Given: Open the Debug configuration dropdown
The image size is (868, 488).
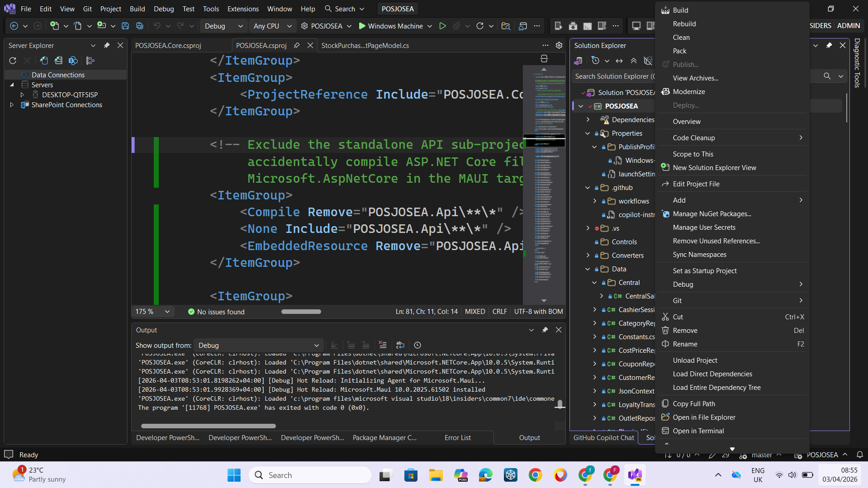Looking at the screenshot, I should [x=223, y=26].
